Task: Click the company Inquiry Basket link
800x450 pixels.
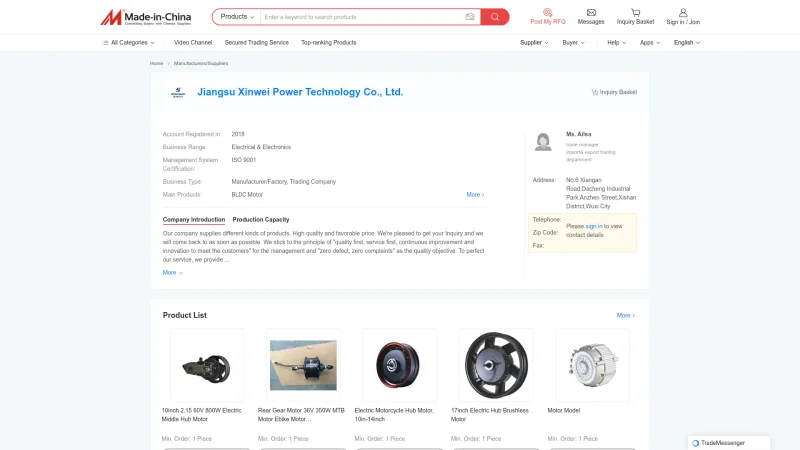Action: click(x=614, y=92)
